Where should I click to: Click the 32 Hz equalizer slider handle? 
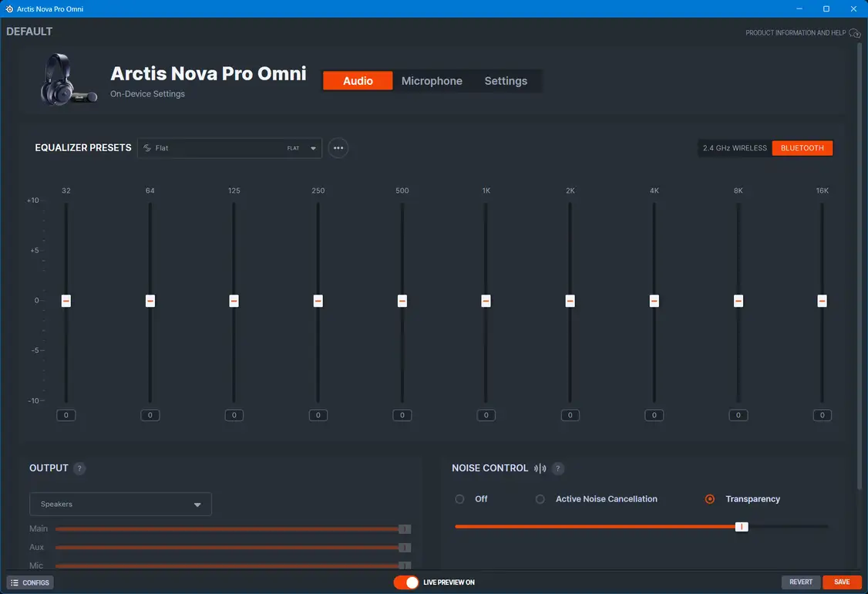click(x=66, y=301)
